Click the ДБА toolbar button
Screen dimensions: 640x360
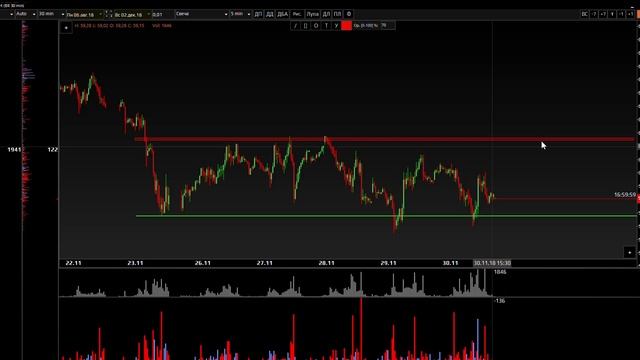point(282,14)
